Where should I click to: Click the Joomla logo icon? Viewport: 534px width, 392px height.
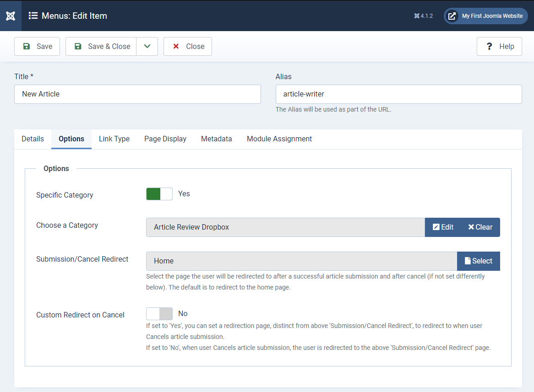[11, 16]
